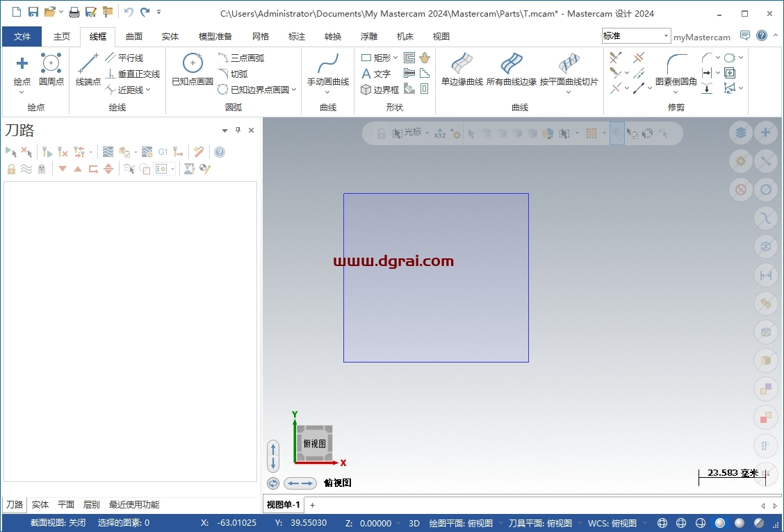Click 绘图平面: 俯视图 in status bar
This screenshot has height=532, width=784.
(x=461, y=523)
